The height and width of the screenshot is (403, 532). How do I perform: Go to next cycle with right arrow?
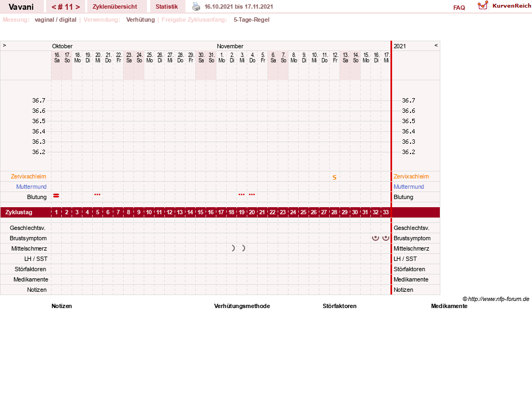(x=78, y=7)
